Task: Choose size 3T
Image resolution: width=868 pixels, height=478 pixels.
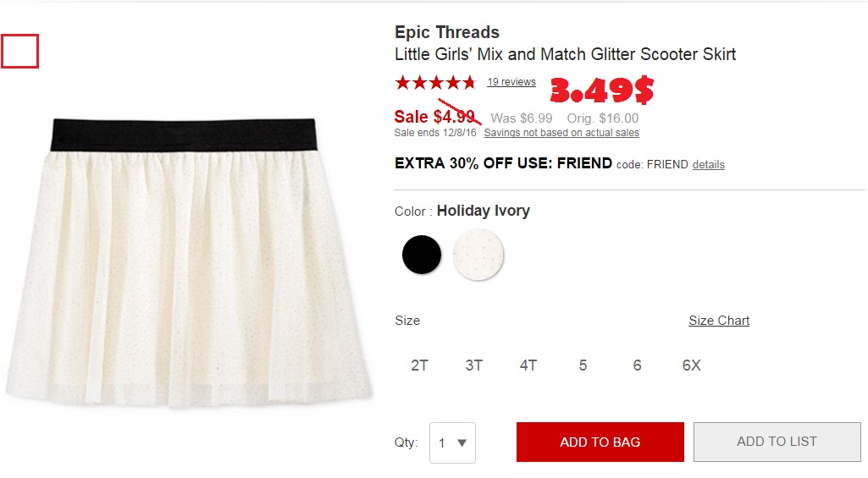Action: pyautogui.click(x=474, y=365)
